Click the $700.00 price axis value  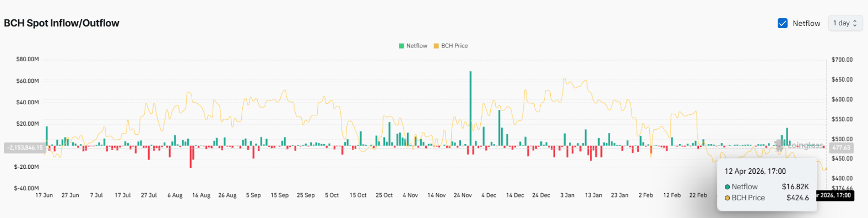click(x=842, y=60)
